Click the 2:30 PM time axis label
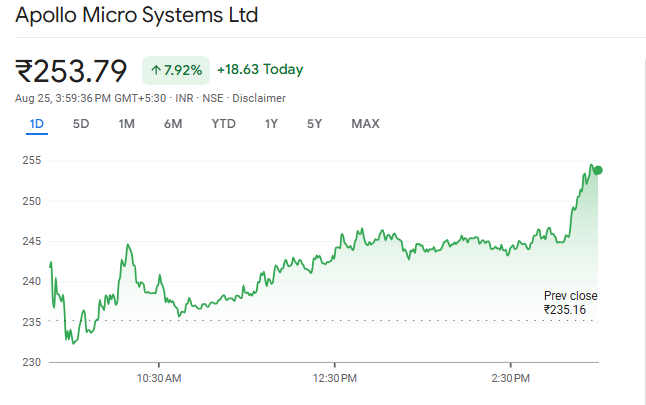This screenshot has height=405, width=646. click(x=510, y=378)
